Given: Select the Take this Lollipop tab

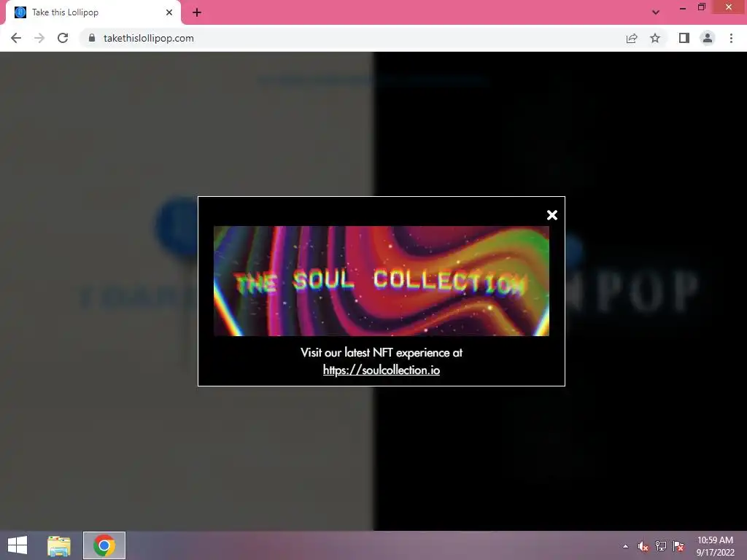Looking at the screenshot, I should click(93, 12).
